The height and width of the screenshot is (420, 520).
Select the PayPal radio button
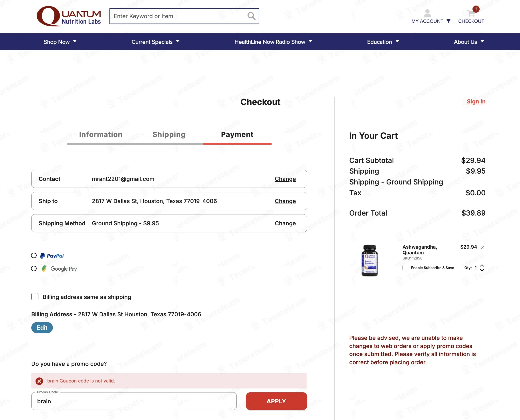click(34, 256)
